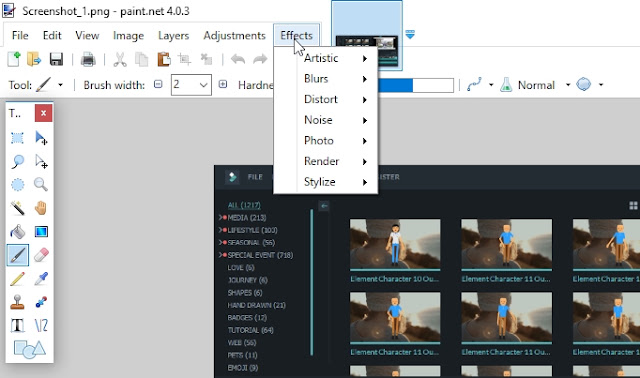Screen dimensions: 640x378
Task: Select the Paint Bucket tool
Action: coord(18,232)
